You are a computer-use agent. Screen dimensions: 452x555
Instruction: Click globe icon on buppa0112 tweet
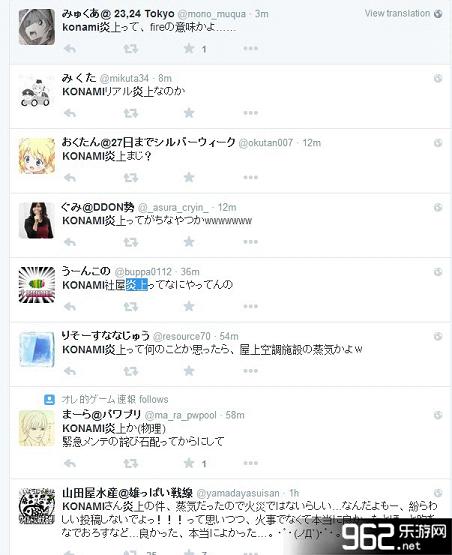pyautogui.click(x=438, y=272)
